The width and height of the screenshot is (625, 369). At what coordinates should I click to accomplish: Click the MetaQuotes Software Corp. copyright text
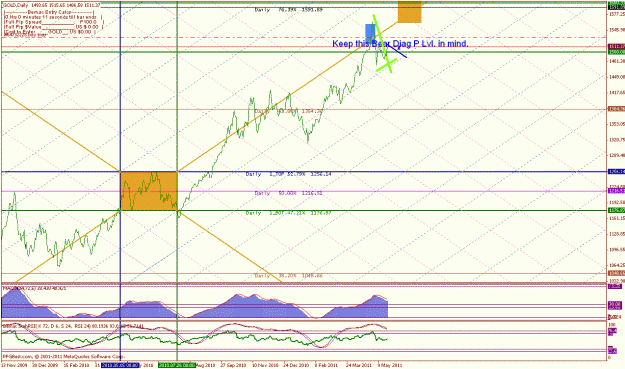64,356
